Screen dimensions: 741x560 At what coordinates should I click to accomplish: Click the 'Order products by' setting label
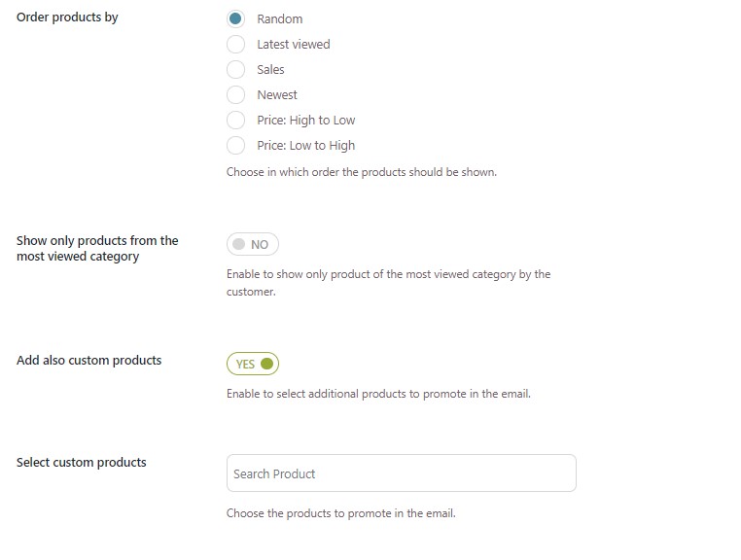(67, 17)
